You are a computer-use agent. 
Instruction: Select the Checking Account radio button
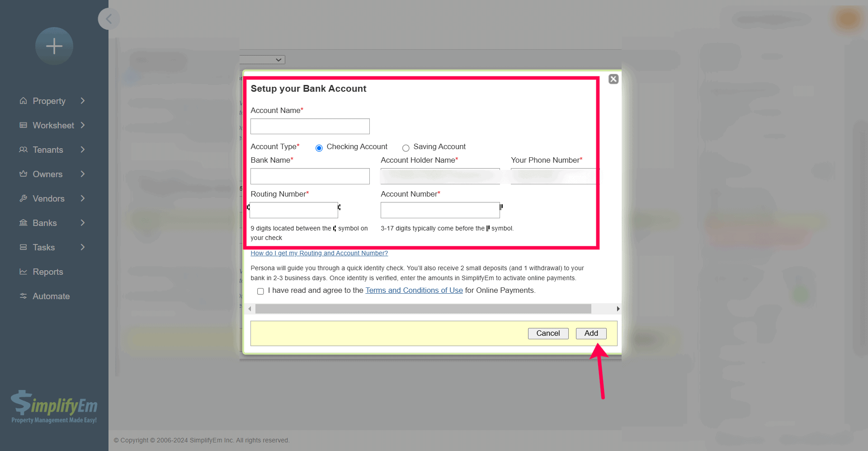[x=319, y=148]
